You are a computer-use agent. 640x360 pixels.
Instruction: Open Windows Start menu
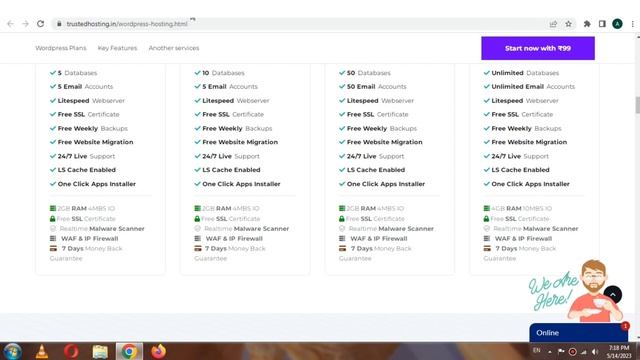tap(12, 351)
